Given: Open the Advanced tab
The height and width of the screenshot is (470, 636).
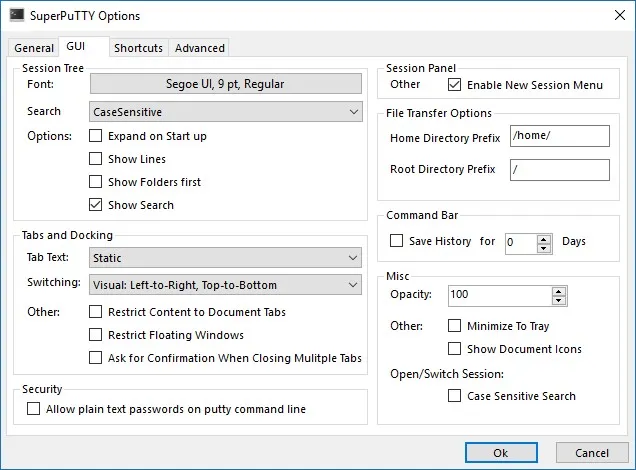Looking at the screenshot, I should pyautogui.click(x=200, y=48).
